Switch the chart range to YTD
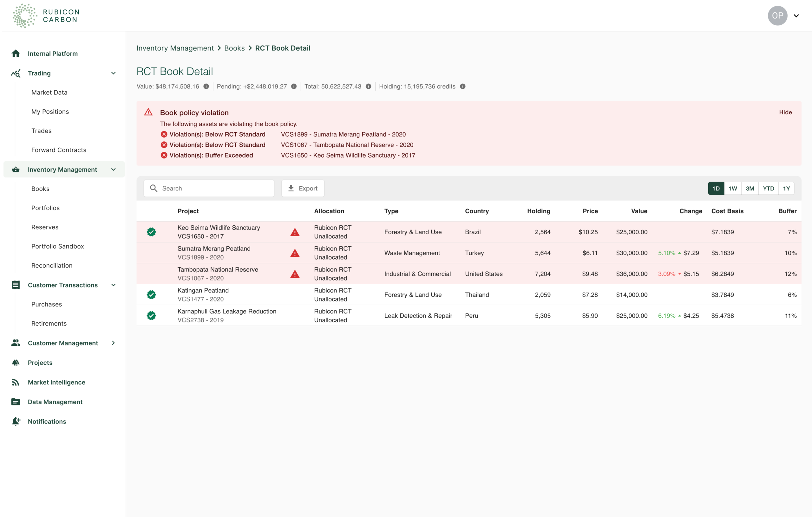This screenshot has height=517, width=812. (768, 188)
